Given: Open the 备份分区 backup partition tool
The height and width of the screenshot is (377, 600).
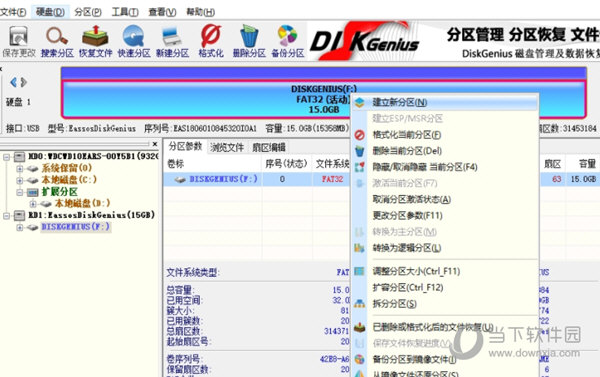Looking at the screenshot, I should [x=287, y=41].
